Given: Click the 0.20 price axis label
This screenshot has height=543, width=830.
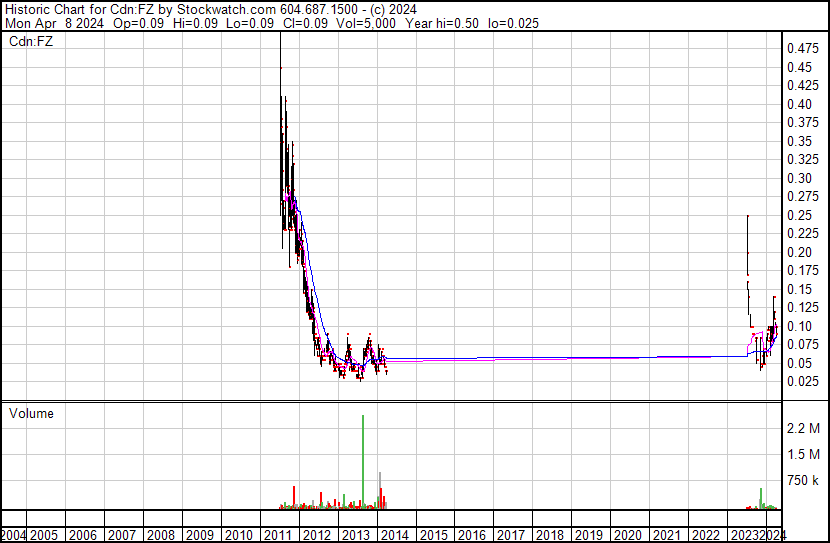Looking at the screenshot, I should pyautogui.click(x=799, y=252).
